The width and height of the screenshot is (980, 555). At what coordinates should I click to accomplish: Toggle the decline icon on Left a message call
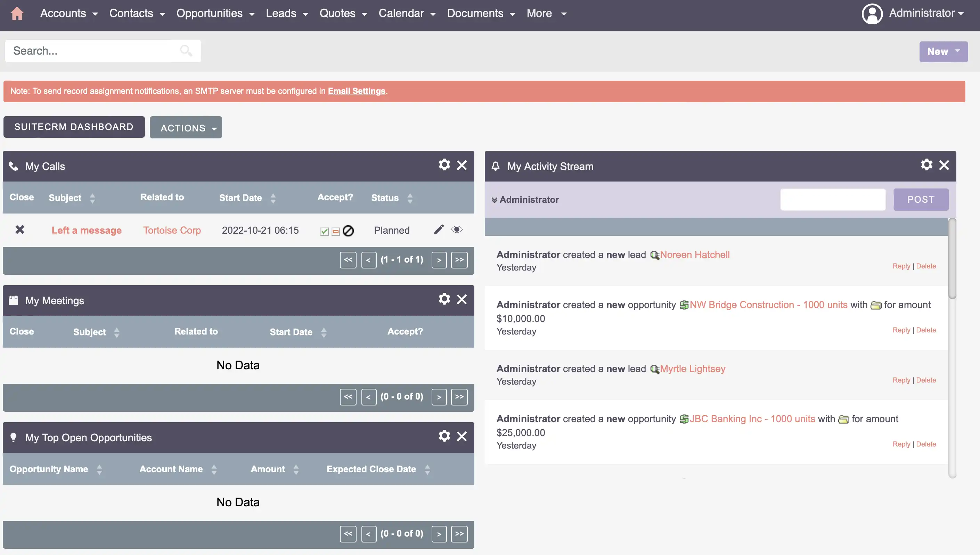tap(347, 230)
